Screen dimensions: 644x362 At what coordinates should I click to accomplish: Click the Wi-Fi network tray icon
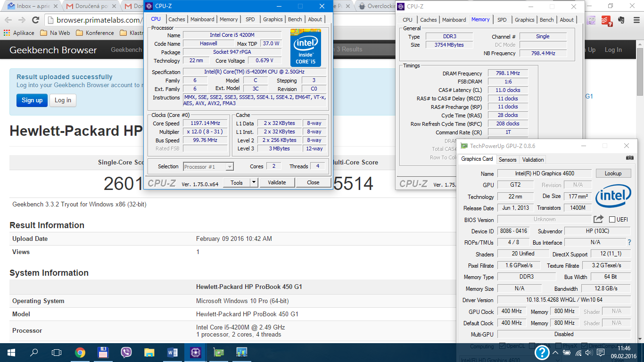578,353
